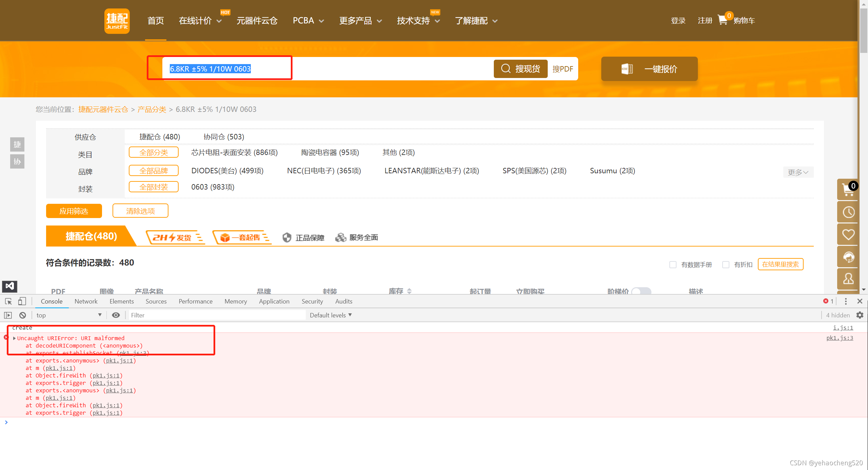868x470 pixels.
Task: Click inside the DevTools Filter input field
Action: point(217,315)
